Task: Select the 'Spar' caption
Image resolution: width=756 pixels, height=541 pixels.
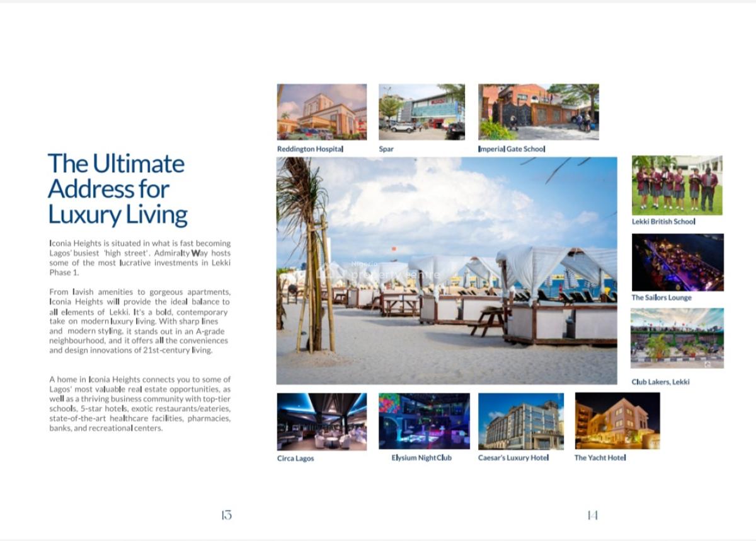Action: (386, 149)
